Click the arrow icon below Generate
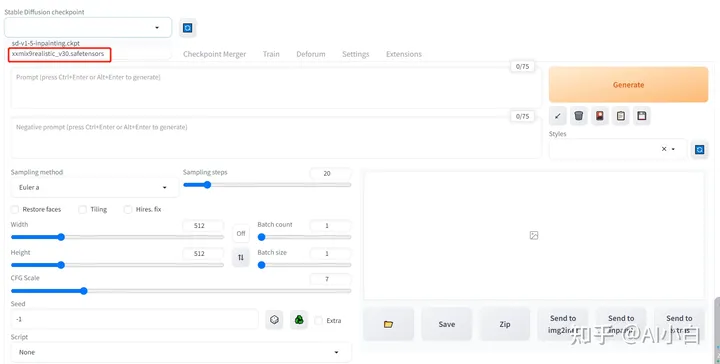The width and height of the screenshot is (720, 364). [x=557, y=116]
